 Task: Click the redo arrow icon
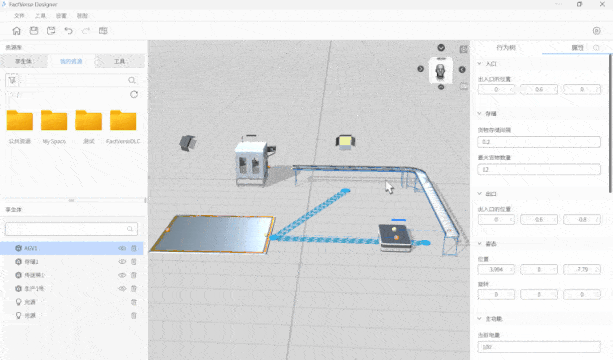tap(86, 31)
